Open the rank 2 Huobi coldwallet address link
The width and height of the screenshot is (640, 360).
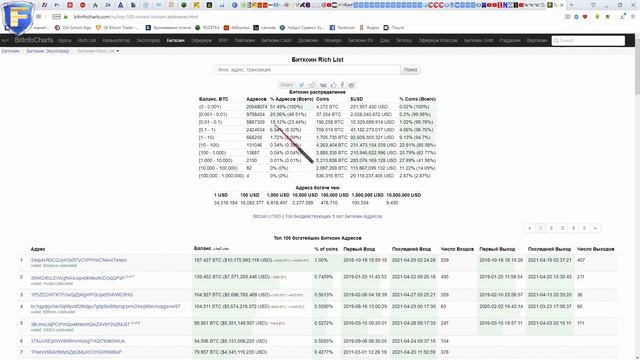coord(78,278)
